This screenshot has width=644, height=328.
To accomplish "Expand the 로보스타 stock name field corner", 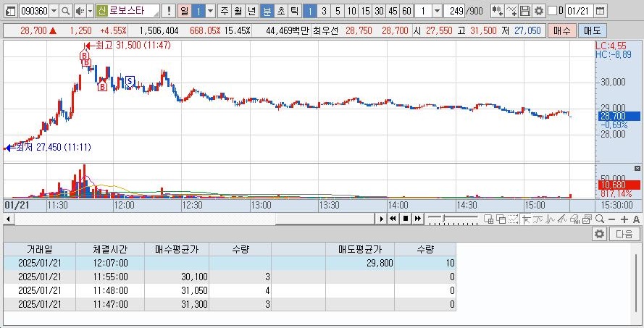I will click(x=156, y=14).
